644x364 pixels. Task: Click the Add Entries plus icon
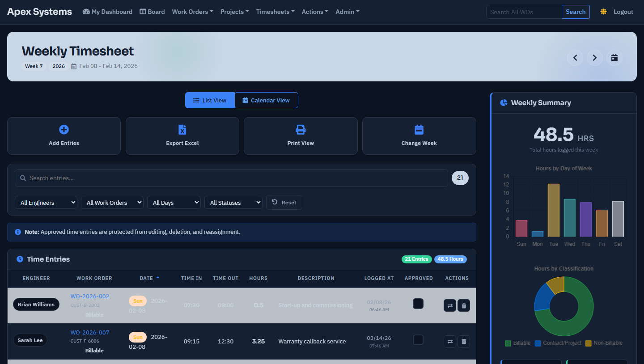click(64, 130)
